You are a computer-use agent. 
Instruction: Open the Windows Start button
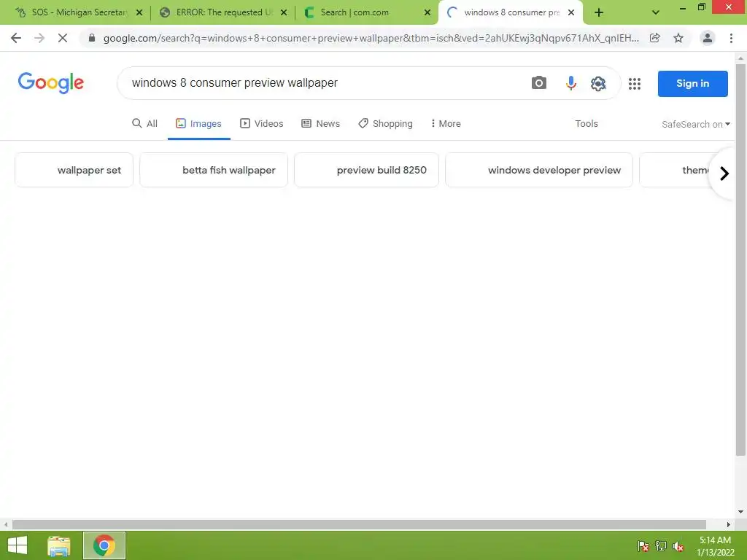[18, 545]
